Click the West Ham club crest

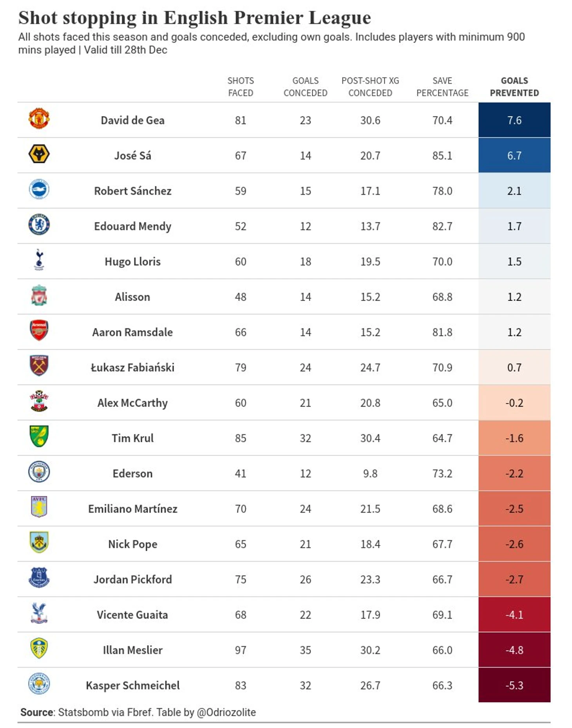(39, 366)
